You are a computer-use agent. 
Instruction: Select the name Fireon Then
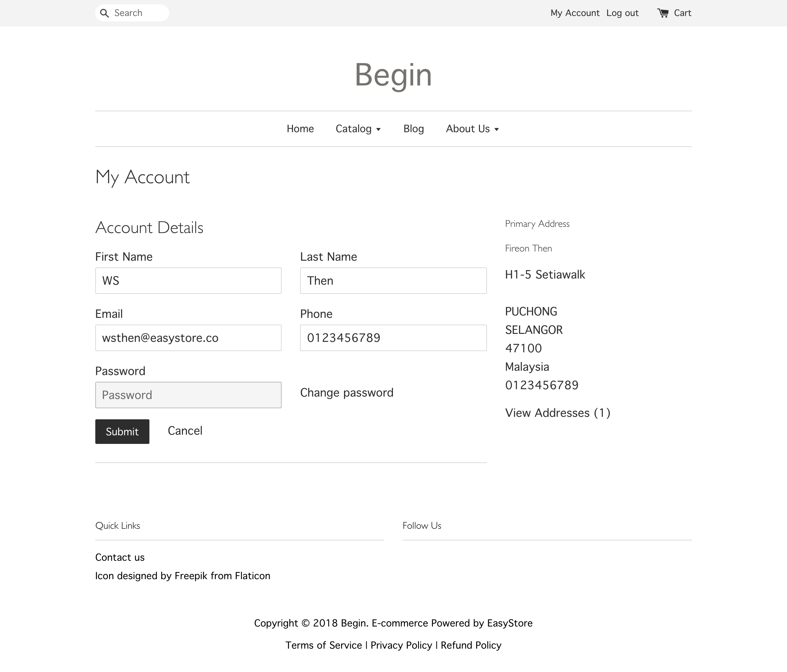pyautogui.click(x=528, y=248)
